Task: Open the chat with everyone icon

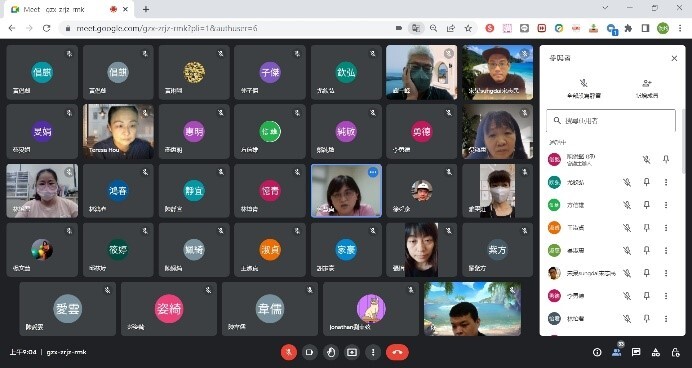Action: (636, 352)
